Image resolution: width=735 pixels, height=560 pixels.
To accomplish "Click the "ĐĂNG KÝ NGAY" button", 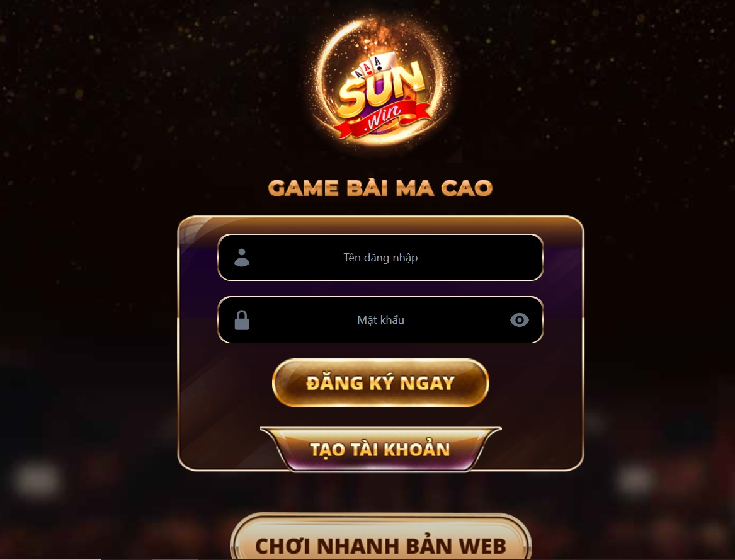I will point(380,383).
